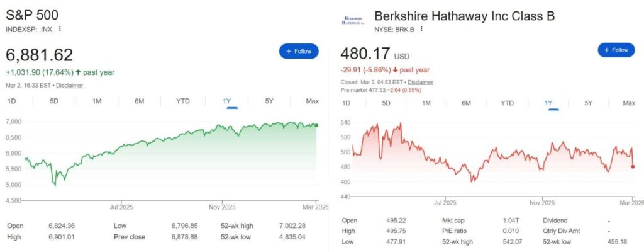Follow Berkshire Hathaway Class B stock

(616, 50)
